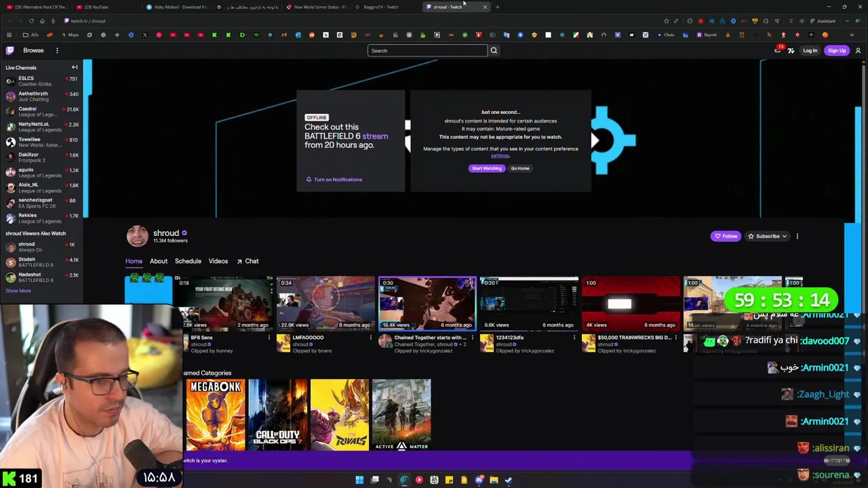Open options menu for Chained Together clip
Screen dimensions: 868x488
coord(472,338)
